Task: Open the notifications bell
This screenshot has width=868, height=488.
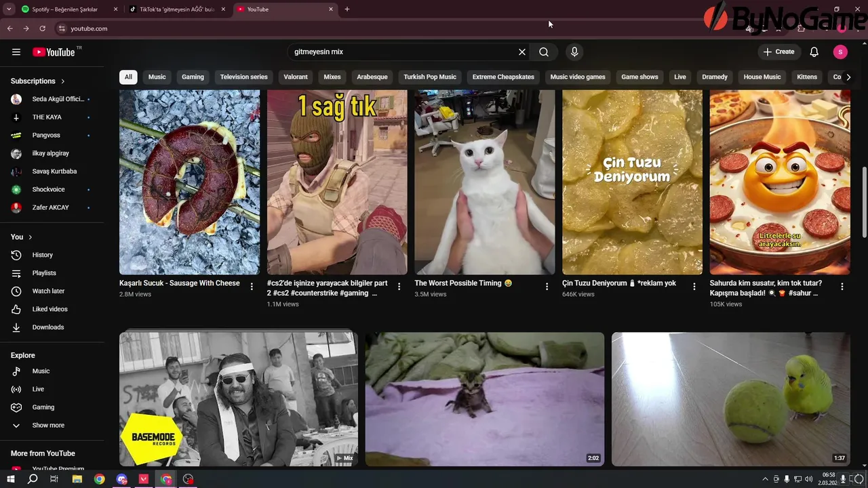Action: [x=814, y=52]
